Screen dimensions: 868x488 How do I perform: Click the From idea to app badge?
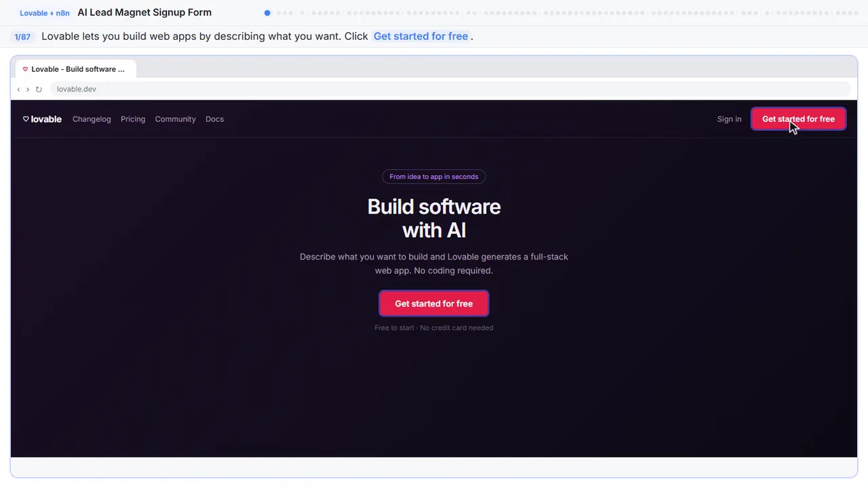pyautogui.click(x=434, y=177)
